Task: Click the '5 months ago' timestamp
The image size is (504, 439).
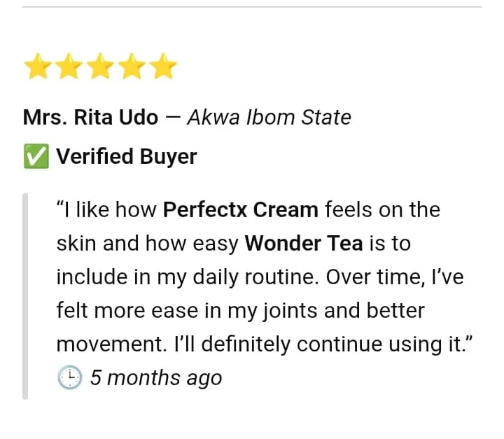Action: (x=156, y=378)
